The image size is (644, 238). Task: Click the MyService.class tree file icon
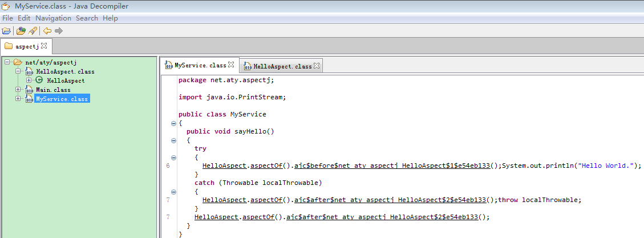click(x=29, y=99)
